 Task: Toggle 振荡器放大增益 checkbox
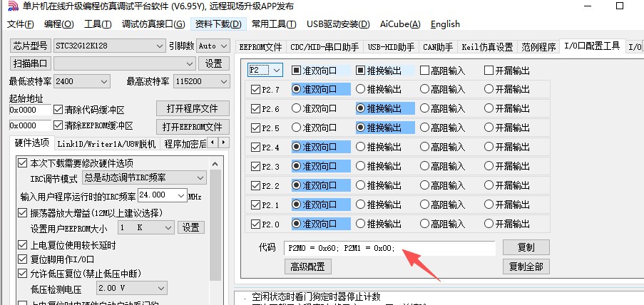click(22, 213)
